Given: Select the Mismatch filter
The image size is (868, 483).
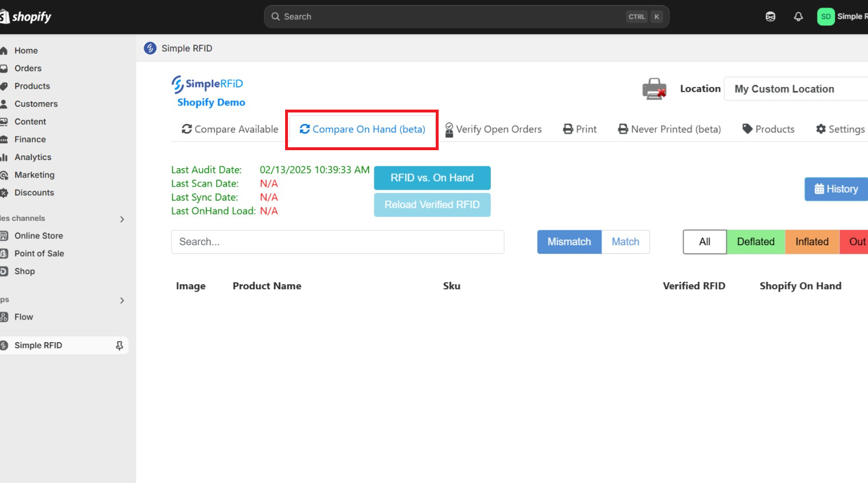Looking at the screenshot, I should point(570,242).
